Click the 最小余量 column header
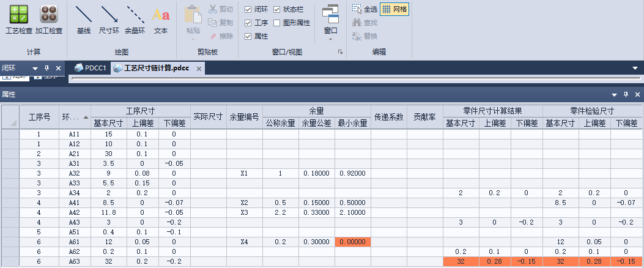 [x=353, y=123]
